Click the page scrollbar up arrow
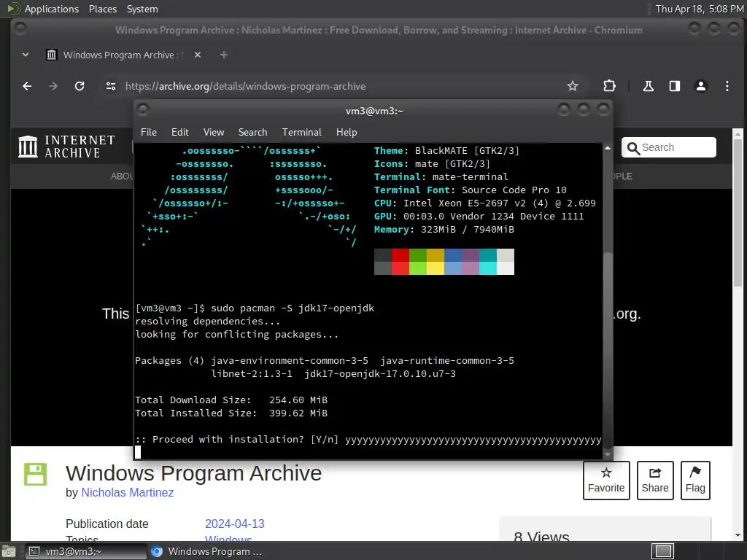 738,133
